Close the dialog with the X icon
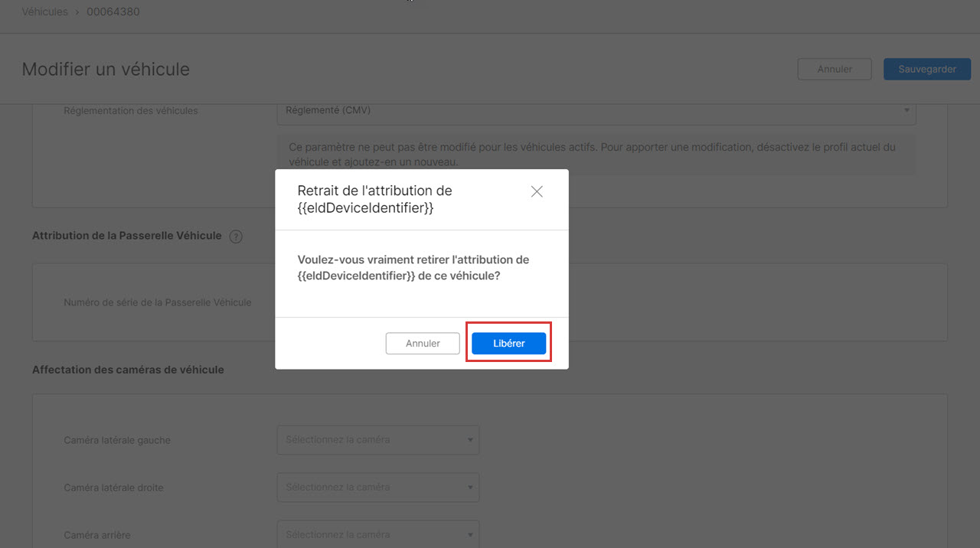The image size is (980, 548). coord(537,191)
